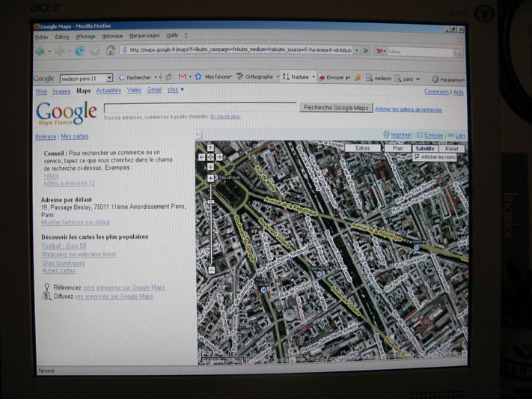Open the URL bar history dropdown

click(x=357, y=50)
